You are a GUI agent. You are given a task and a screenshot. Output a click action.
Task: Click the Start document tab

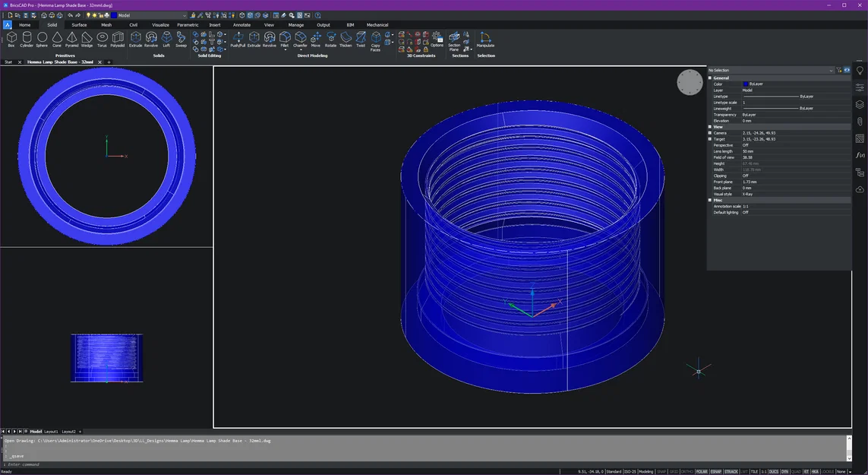click(x=8, y=62)
